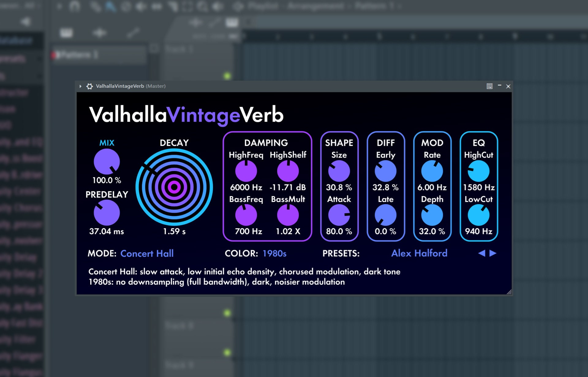Screen dimensions: 588x377
Task: Click the MIX knob
Action: pos(107,162)
